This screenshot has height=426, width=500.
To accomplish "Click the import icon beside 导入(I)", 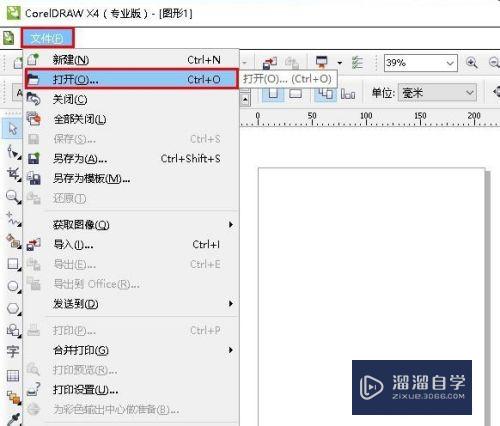I will (34, 245).
